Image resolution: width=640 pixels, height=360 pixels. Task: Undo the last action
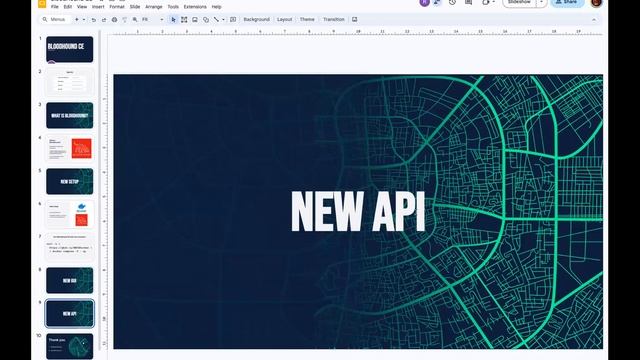click(x=93, y=20)
